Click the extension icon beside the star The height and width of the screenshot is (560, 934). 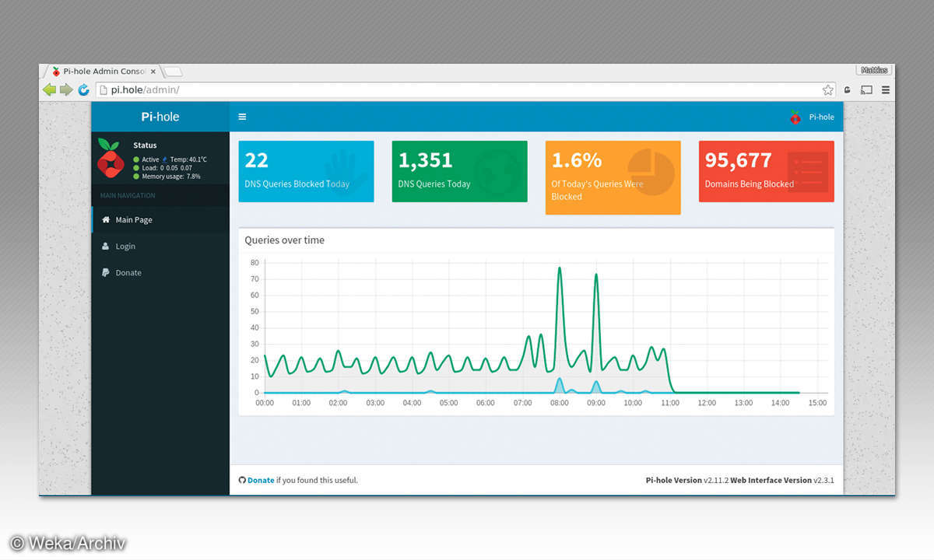[x=848, y=90]
